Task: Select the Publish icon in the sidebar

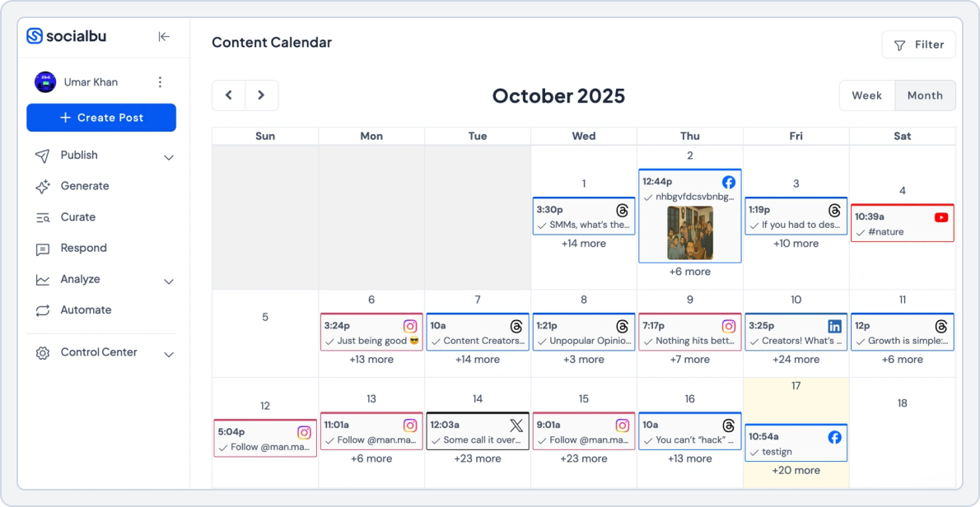Action: point(43,155)
